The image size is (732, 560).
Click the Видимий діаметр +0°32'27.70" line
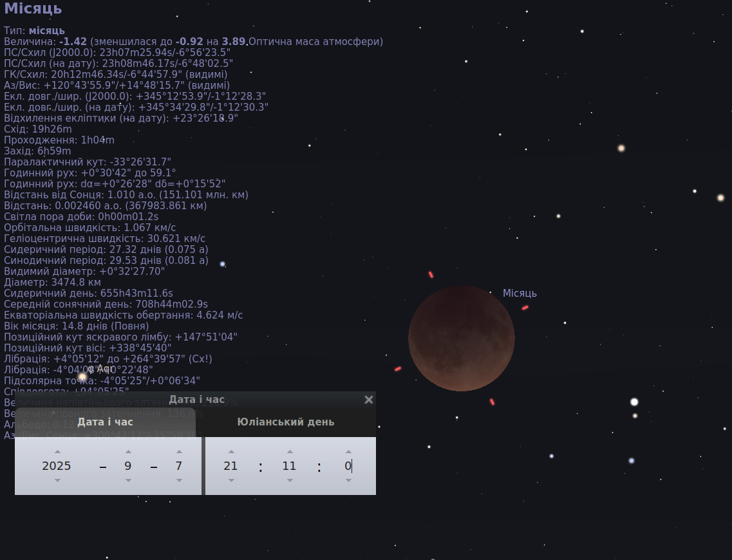(x=84, y=271)
